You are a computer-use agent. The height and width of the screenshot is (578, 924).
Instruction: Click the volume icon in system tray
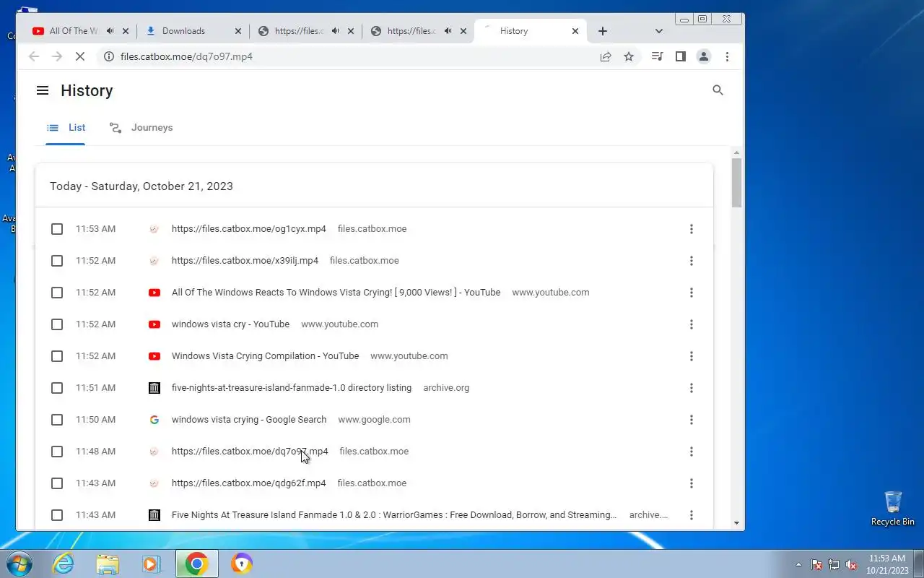tap(852, 564)
